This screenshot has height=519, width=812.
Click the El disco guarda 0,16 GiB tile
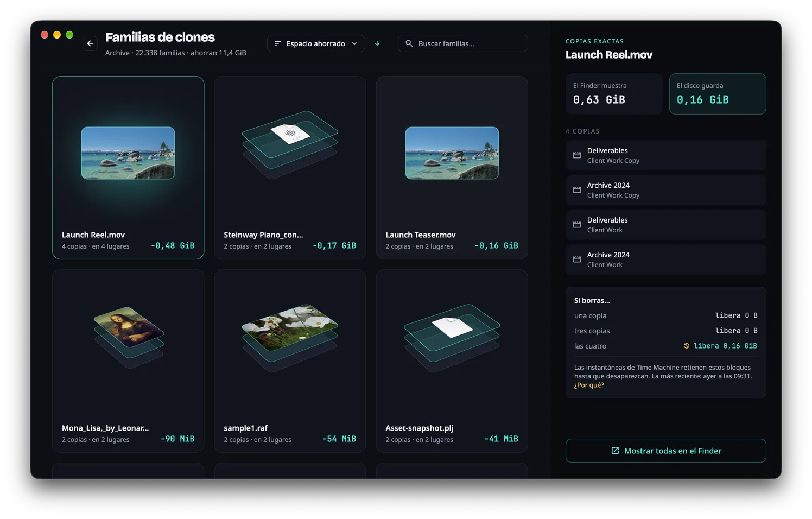click(x=718, y=94)
